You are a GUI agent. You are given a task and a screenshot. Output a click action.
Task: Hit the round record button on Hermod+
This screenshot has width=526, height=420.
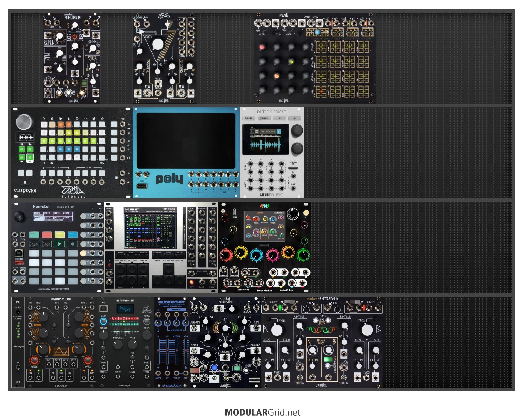click(x=73, y=244)
